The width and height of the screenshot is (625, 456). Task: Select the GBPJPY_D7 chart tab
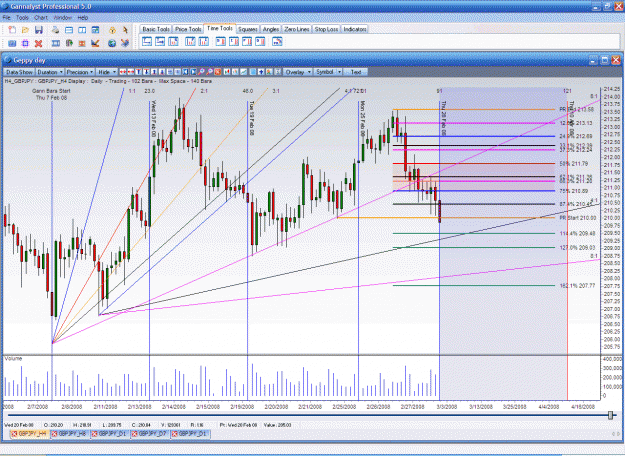pyautogui.click(x=150, y=434)
